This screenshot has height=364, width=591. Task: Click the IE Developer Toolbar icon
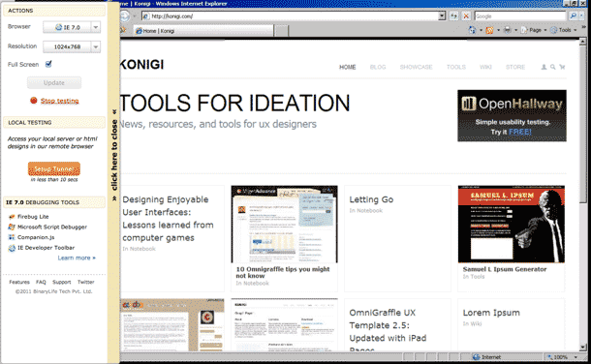12,248
